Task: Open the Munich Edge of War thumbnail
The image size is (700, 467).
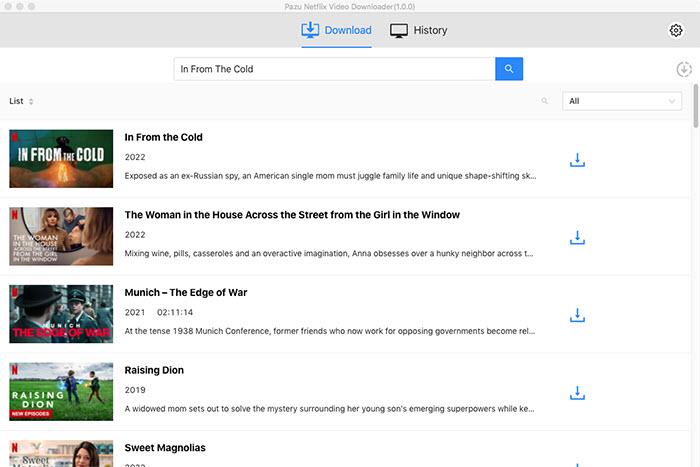Action: click(x=61, y=314)
